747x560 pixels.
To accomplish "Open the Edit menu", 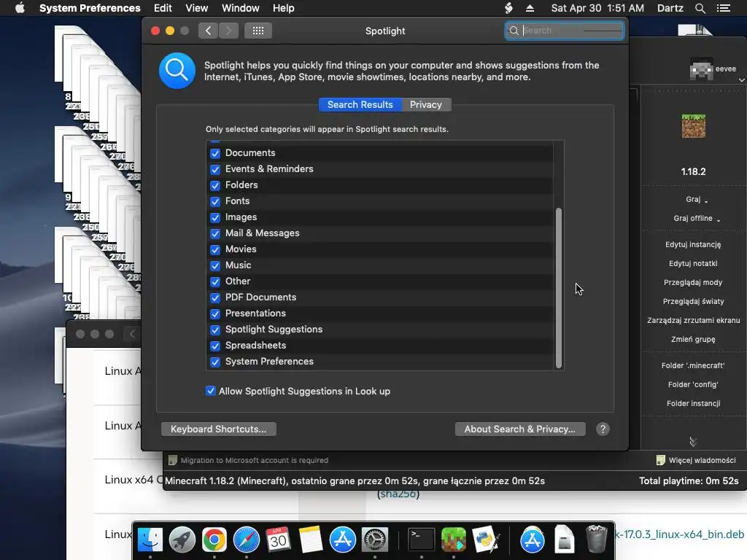I will pyautogui.click(x=163, y=8).
